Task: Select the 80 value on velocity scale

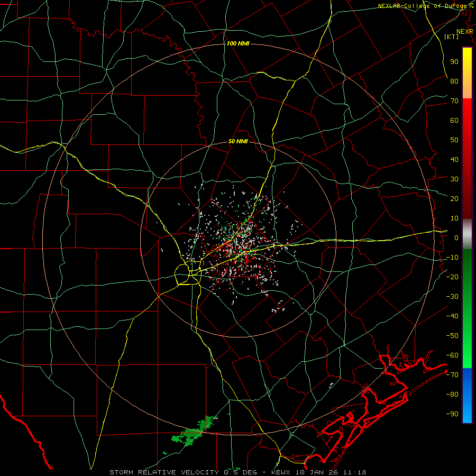Action: [454, 81]
